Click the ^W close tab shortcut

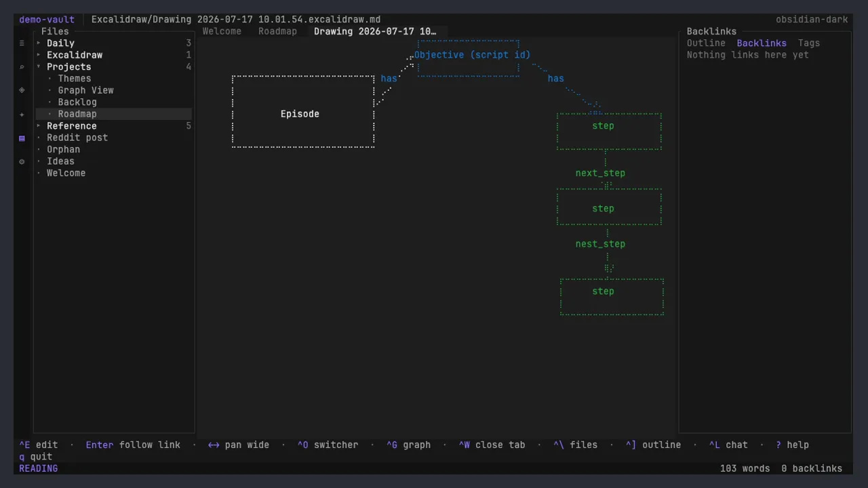(x=492, y=445)
